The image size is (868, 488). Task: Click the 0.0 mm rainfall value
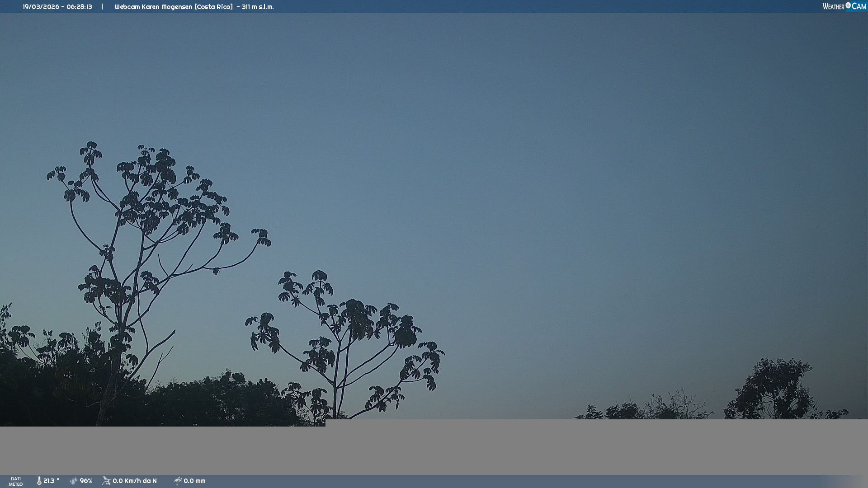tap(194, 481)
